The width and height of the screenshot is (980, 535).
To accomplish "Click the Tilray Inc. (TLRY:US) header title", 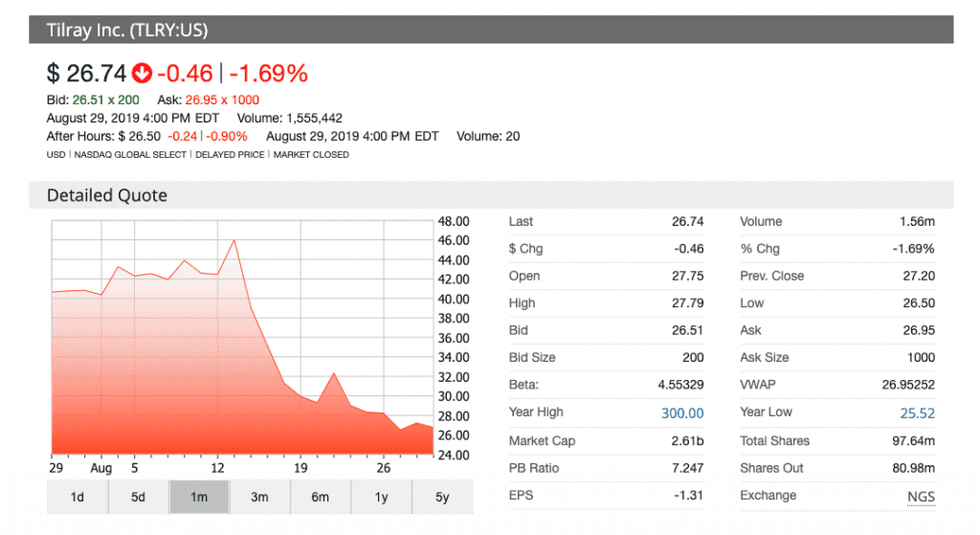I will [127, 30].
